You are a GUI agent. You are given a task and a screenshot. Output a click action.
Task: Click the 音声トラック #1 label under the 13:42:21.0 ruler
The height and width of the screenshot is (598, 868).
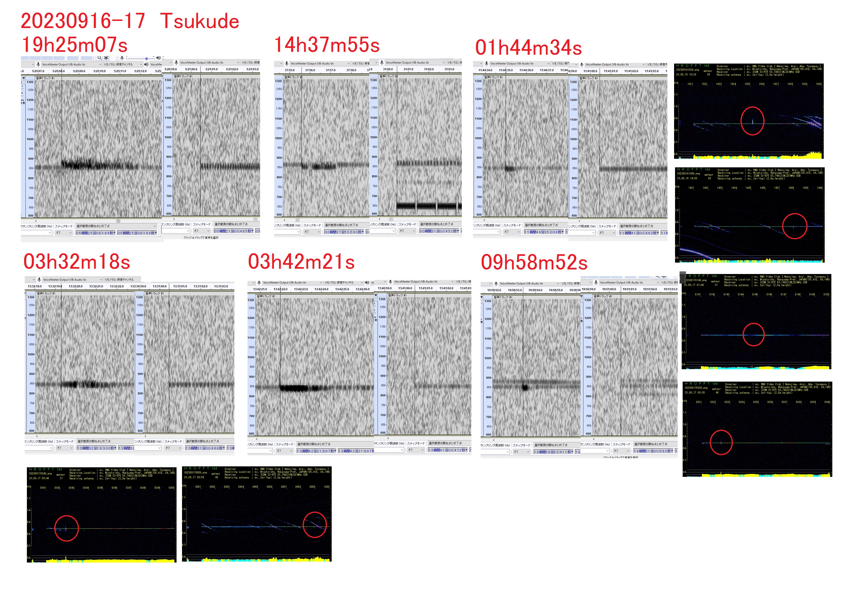pos(266,296)
